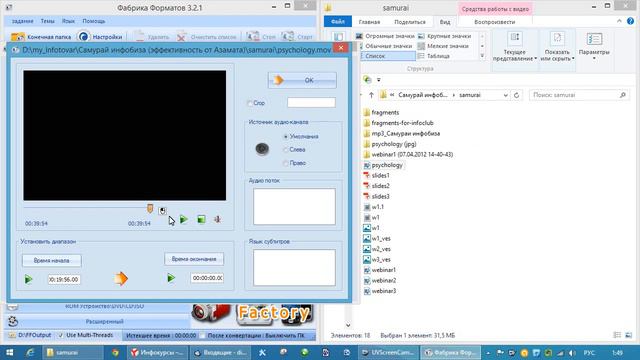
Task: Click the subtitle language list box
Action: tap(294, 267)
